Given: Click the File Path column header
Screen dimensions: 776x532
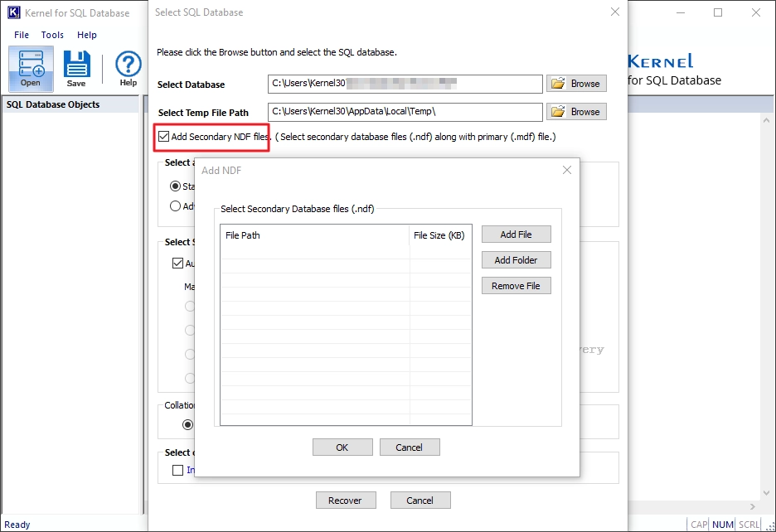Looking at the screenshot, I should [x=315, y=235].
